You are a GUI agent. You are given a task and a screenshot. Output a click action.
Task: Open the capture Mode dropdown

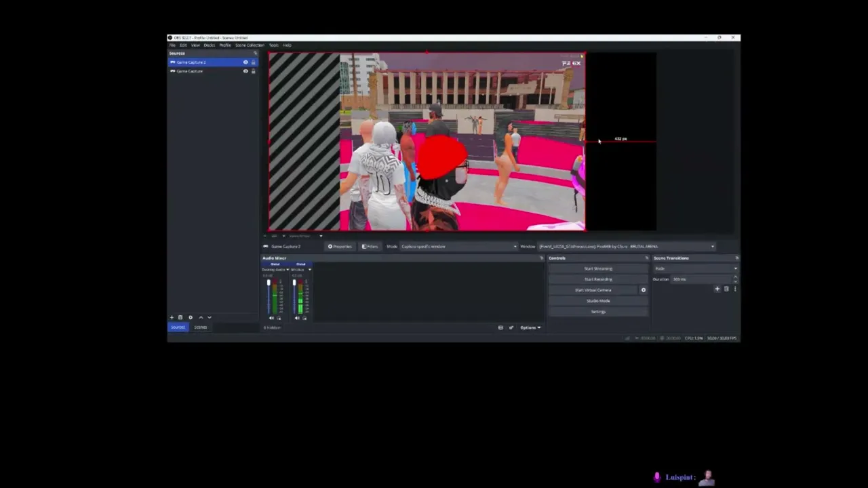click(x=458, y=247)
